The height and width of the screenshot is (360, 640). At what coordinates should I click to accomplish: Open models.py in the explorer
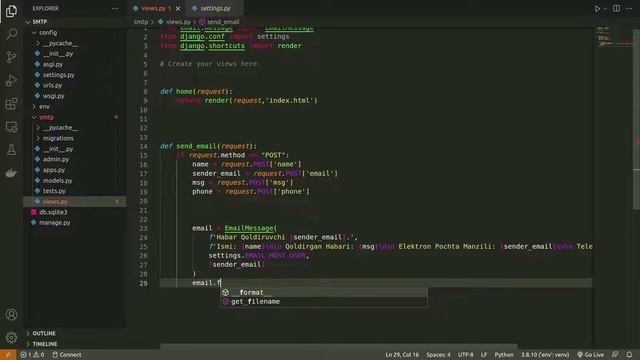75,180
